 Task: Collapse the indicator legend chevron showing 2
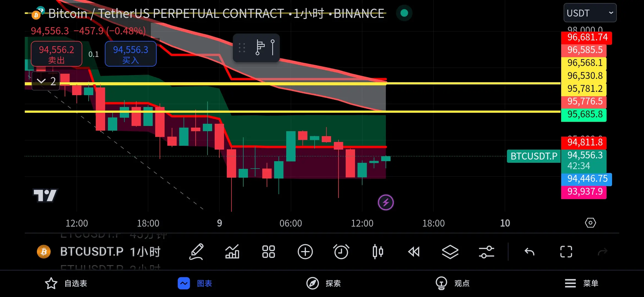coord(46,81)
